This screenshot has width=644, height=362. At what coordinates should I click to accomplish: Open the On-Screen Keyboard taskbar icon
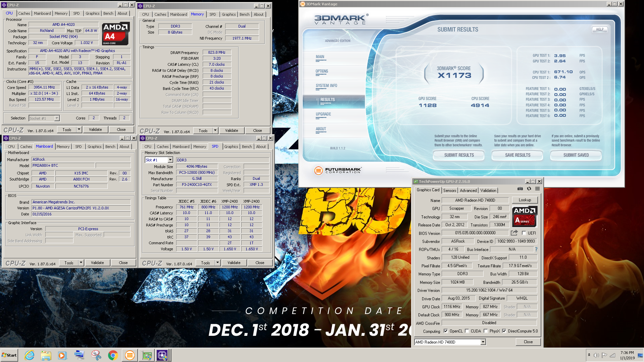pyautogui.click(x=80, y=355)
